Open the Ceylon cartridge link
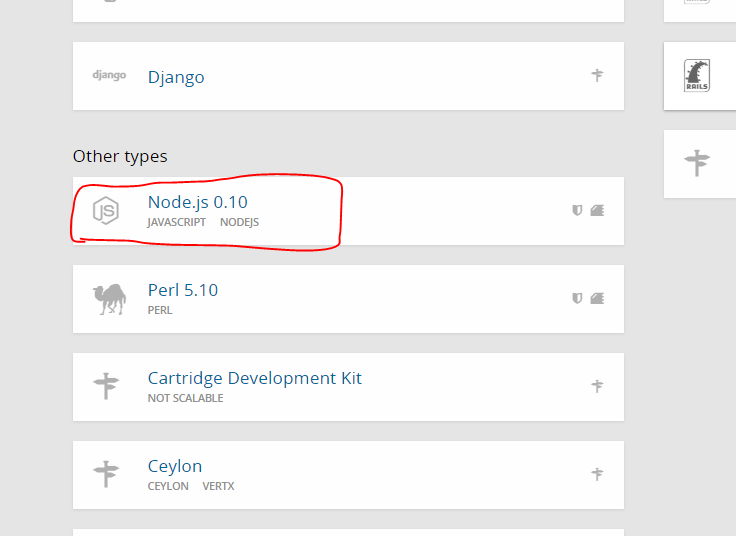 click(175, 466)
